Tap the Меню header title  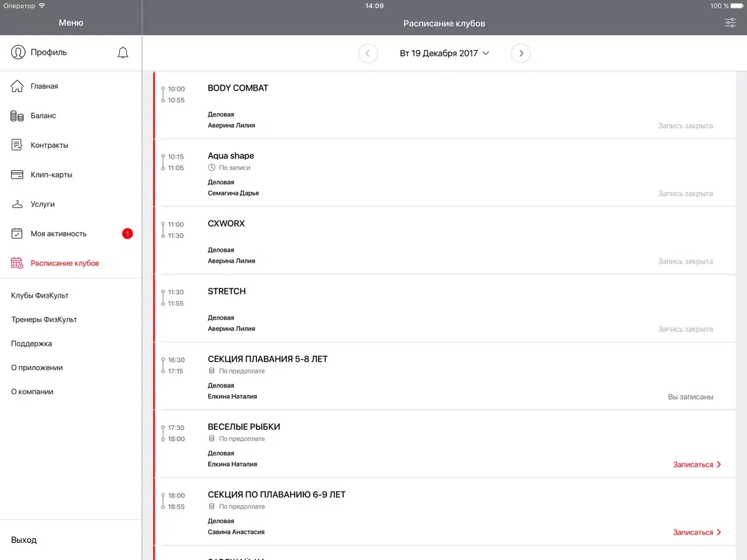71,22
